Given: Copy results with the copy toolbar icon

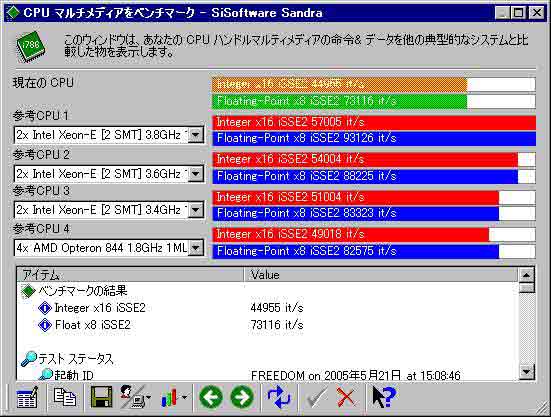Looking at the screenshot, I should (65, 397).
